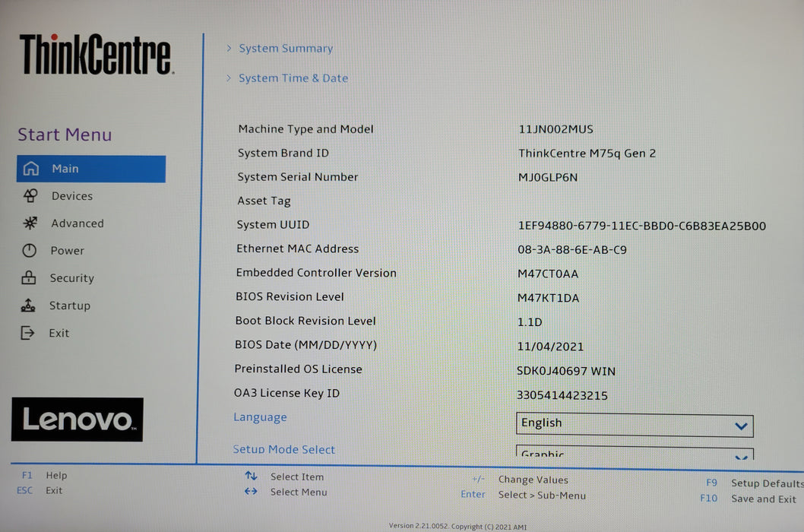Click Embedded Controller value M47CT0AA

pyautogui.click(x=548, y=274)
